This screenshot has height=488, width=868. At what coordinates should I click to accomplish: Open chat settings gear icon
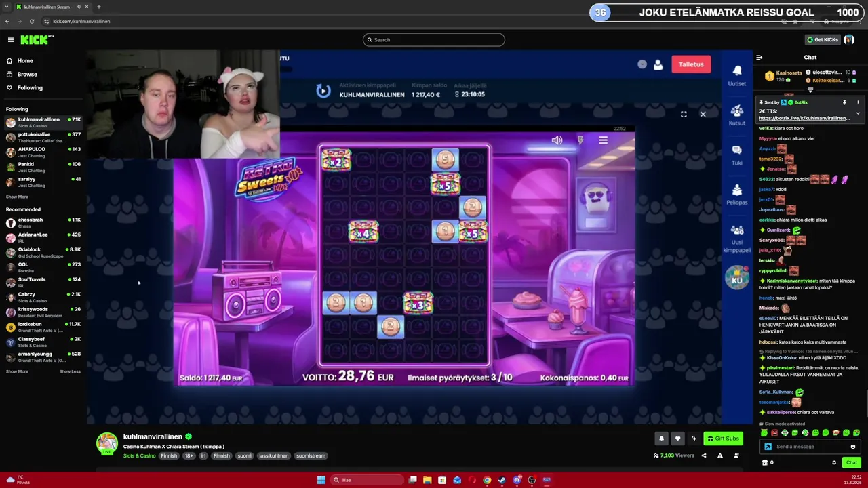(x=834, y=462)
